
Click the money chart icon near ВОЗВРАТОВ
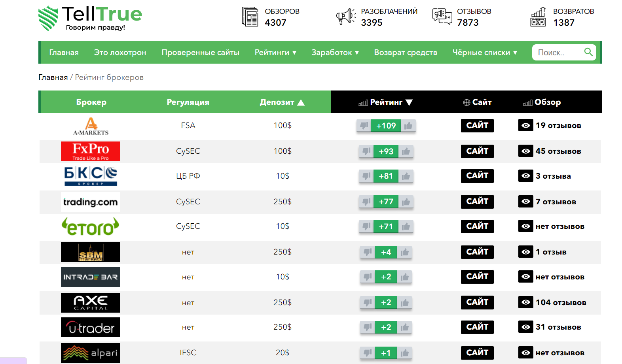coord(538,17)
